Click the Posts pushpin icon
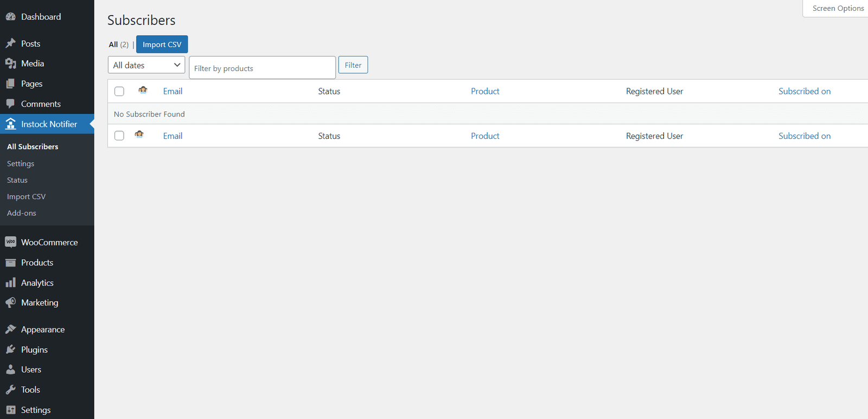This screenshot has width=868, height=419. click(10, 43)
